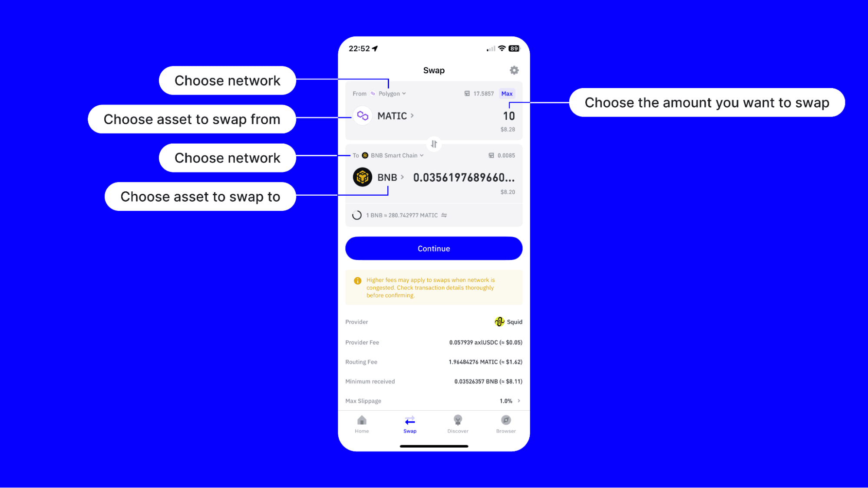This screenshot has height=488, width=868.
Task: Tap the swap direction toggle icon
Action: [434, 144]
